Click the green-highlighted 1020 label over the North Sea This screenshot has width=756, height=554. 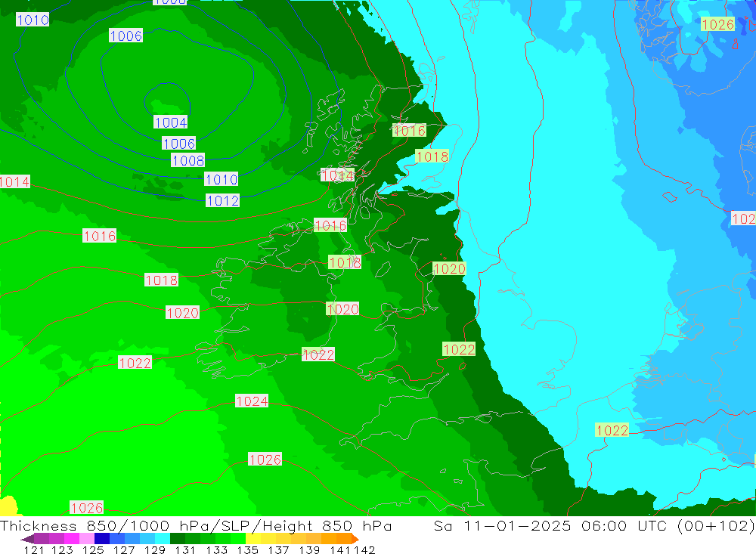coord(449,269)
